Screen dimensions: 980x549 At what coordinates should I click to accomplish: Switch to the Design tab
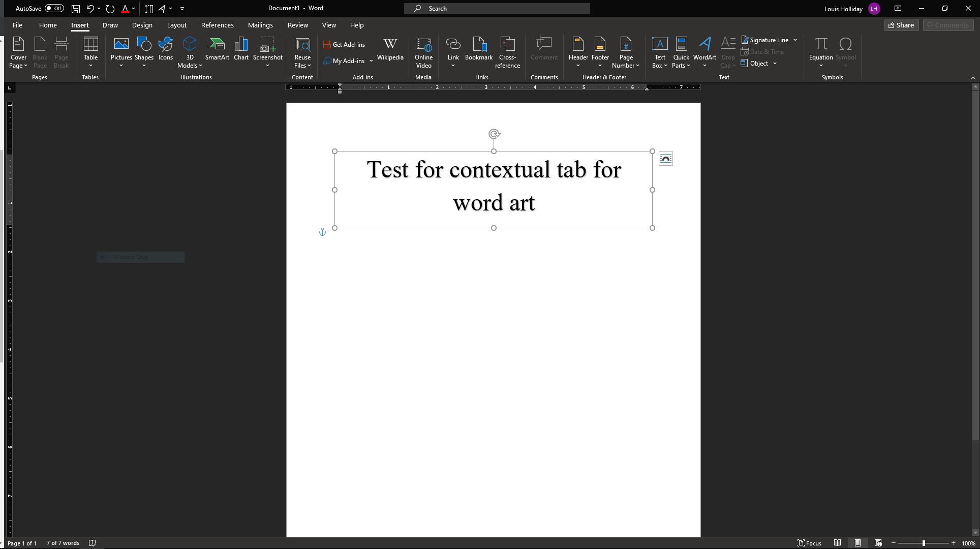(x=142, y=25)
